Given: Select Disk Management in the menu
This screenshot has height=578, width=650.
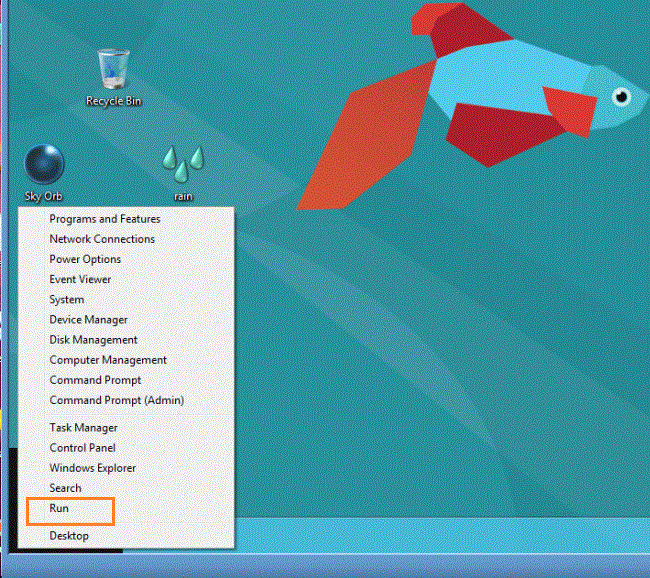Looking at the screenshot, I should tap(126, 340).
